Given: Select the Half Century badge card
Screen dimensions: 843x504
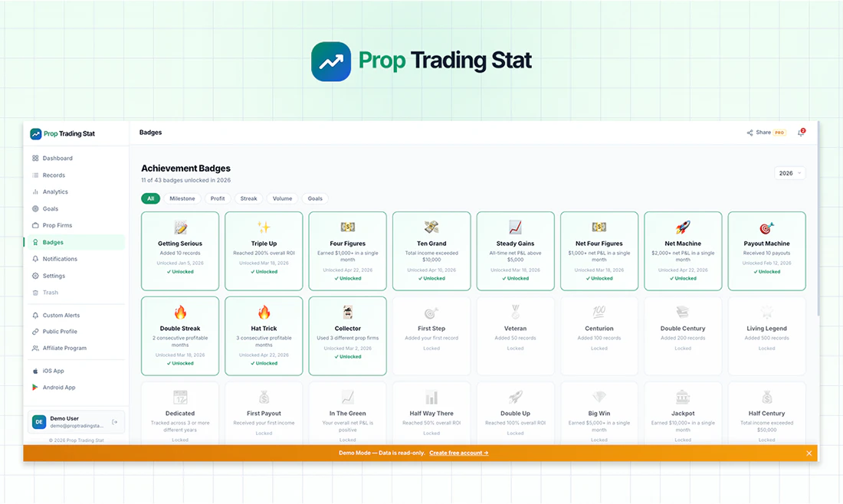Looking at the screenshot, I should (x=766, y=413).
